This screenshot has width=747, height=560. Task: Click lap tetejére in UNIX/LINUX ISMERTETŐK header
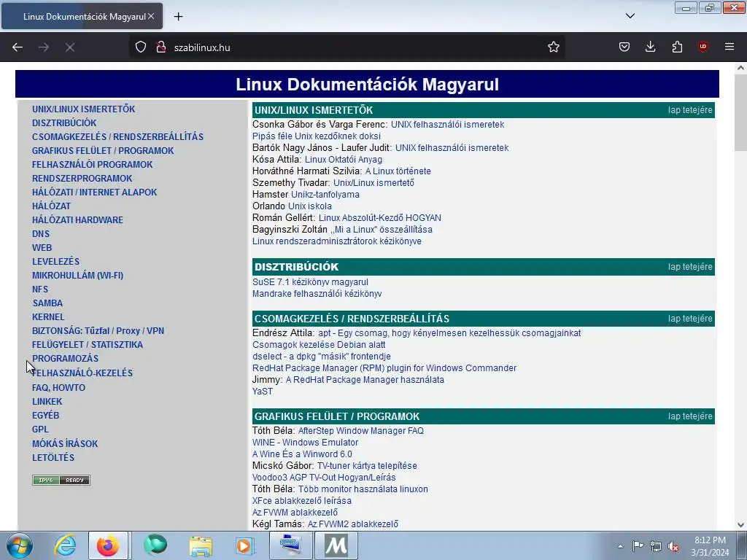pyautogui.click(x=690, y=110)
